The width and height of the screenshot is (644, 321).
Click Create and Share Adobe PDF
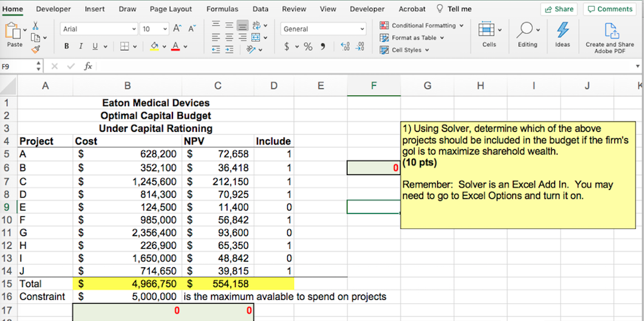click(x=612, y=38)
